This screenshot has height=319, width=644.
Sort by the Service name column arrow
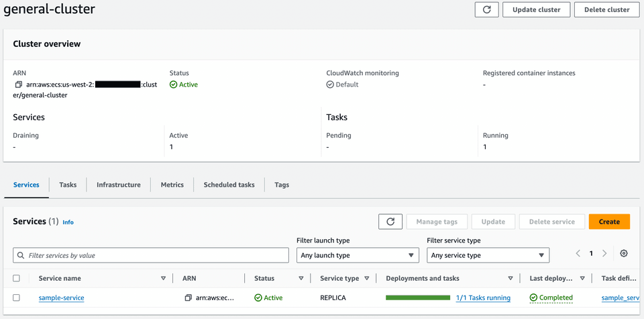coord(164,278)
